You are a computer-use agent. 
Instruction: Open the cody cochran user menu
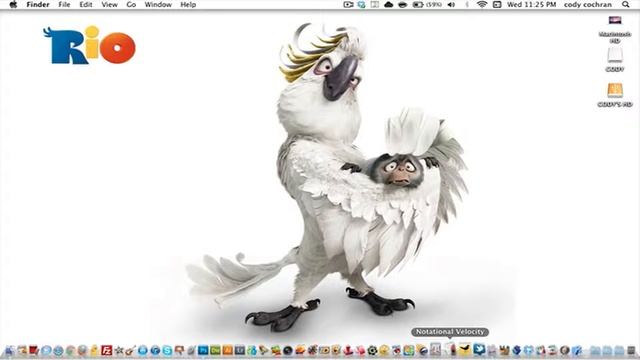pos(588,5)
